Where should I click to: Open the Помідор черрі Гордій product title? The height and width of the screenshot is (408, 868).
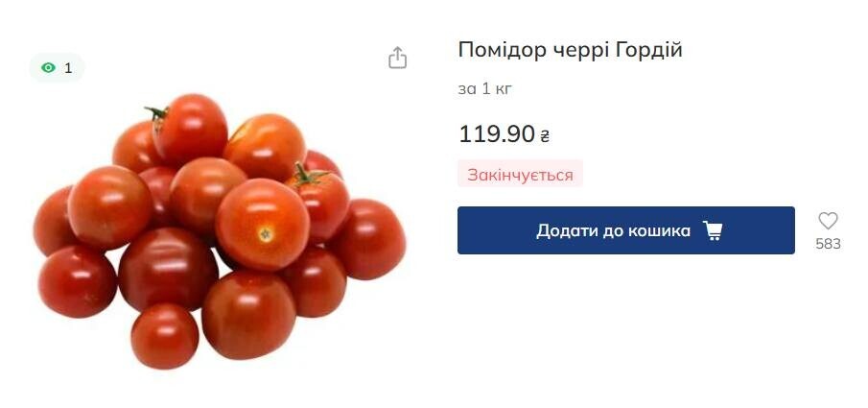point(570,50)
